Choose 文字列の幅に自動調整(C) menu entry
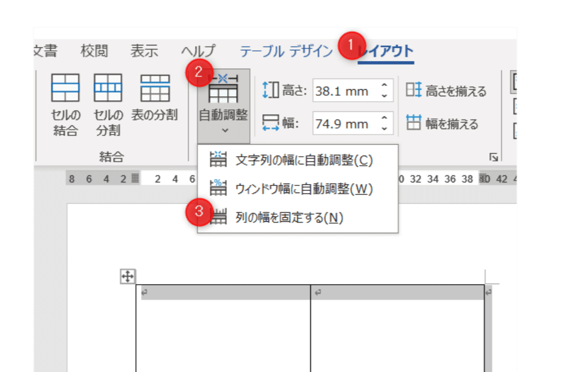Viewport: 588px width, 372px height. 298,160
